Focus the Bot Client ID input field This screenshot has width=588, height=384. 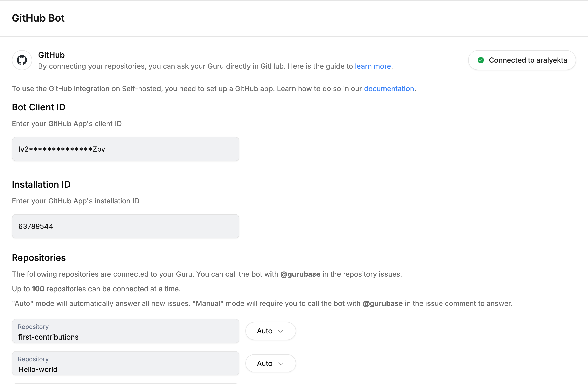tap(125, 149)
